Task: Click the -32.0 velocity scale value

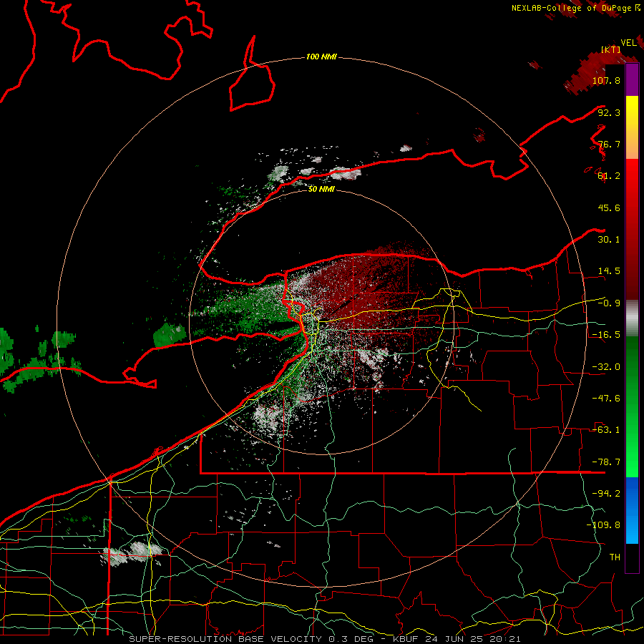Action: tap(606, 367)
